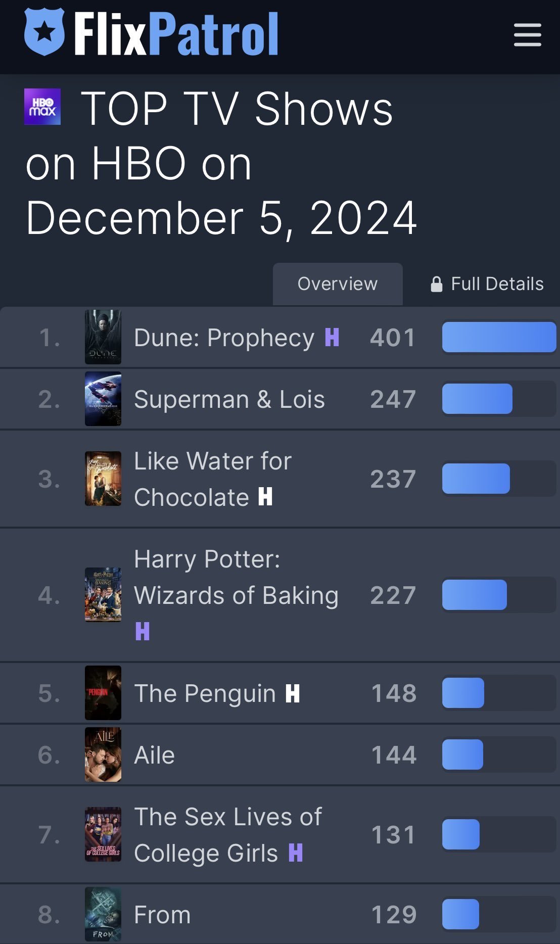Open the hamburger menu
This screenshot has width=560, height=944.
coord(527,34)
